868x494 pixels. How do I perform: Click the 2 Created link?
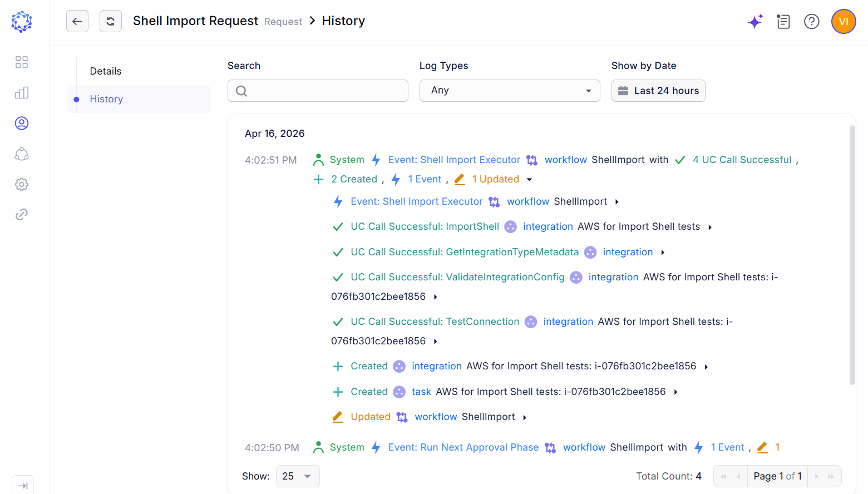point(354,179)
